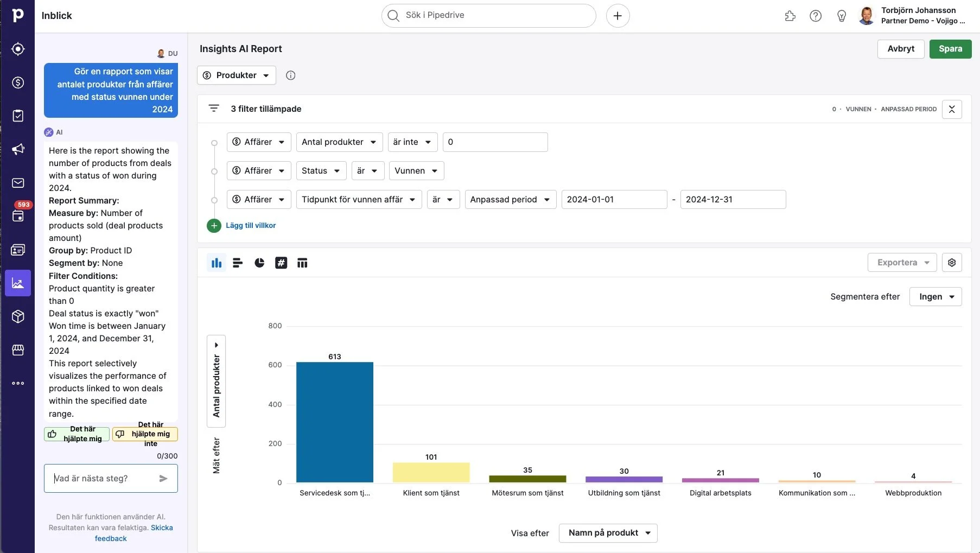Screen dimensions: 980x553
Task: Expand the Antal produkter measure selector
Action: coord(217,381)
